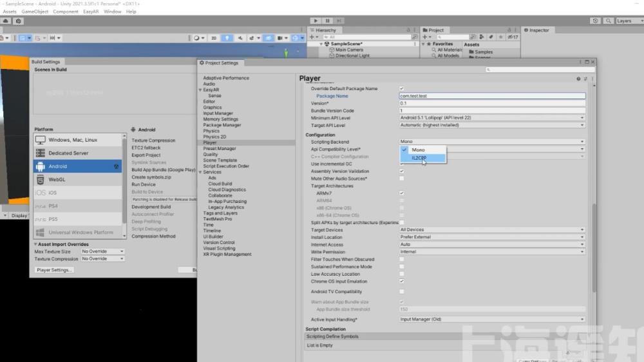Select Windows, Mac, Linux platform
Screen dimensions: 644x362
pos(78,140)
